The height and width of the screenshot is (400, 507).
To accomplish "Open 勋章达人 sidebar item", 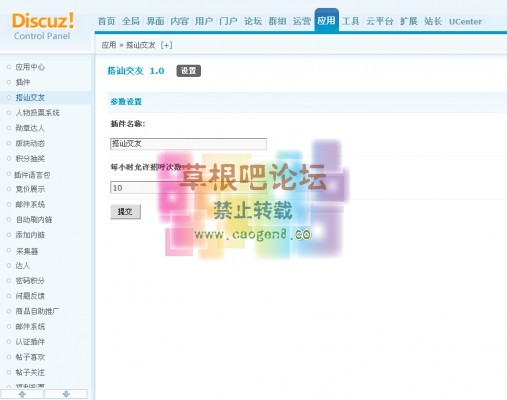I will pos(30,128).
